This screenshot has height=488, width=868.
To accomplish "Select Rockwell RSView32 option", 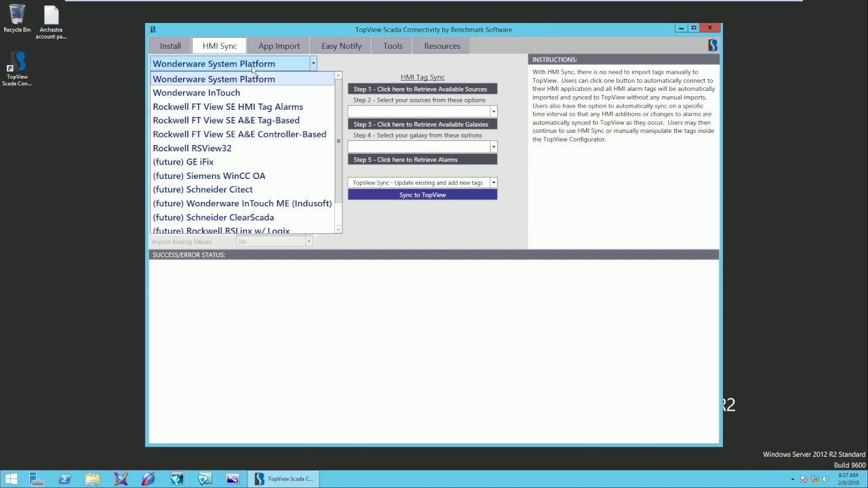I will point(243,148).
